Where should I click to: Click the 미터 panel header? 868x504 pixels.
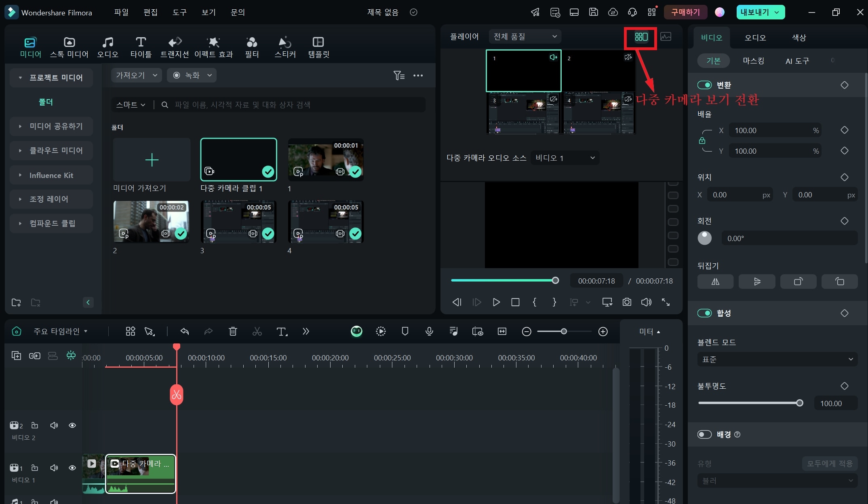(x=650, y=332)
